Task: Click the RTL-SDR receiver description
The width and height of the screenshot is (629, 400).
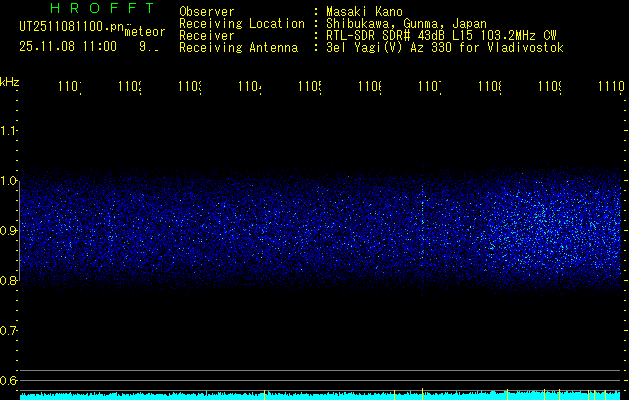Action: 441,36
